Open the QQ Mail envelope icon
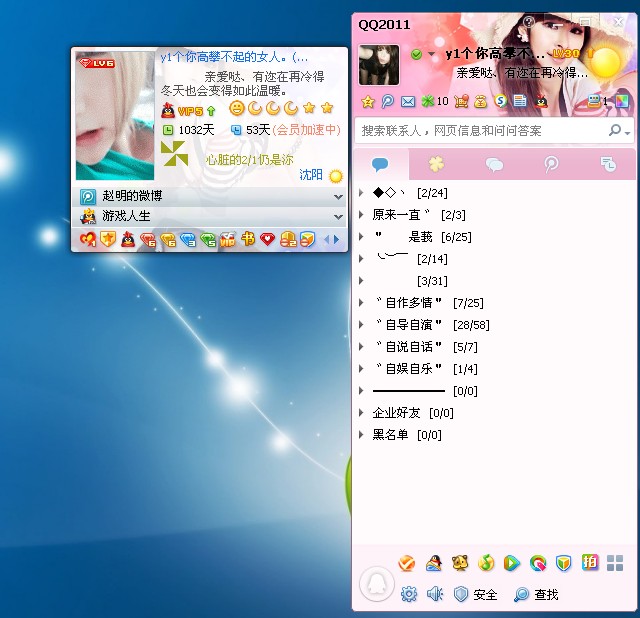 click(x=408, y=102)
